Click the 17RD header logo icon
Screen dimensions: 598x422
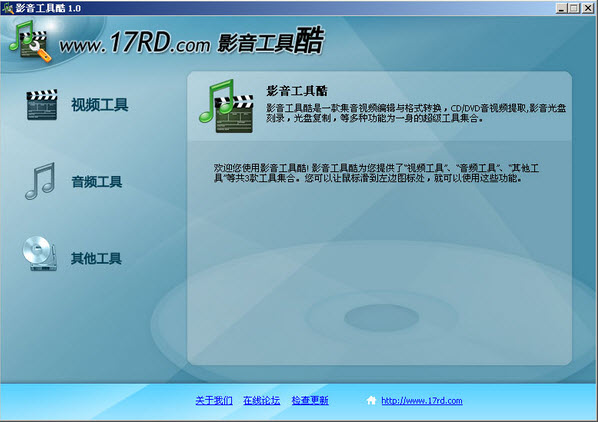30,41
